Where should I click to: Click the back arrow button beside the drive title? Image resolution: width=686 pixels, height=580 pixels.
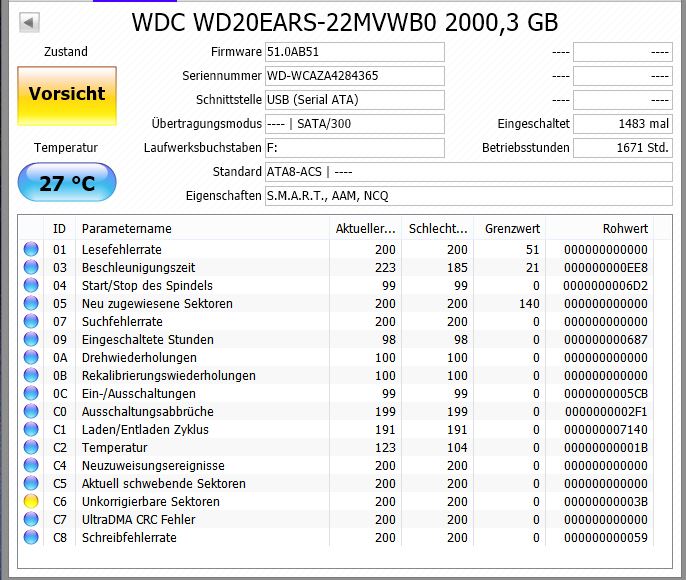pyautogui.click(x=29, y=22)
